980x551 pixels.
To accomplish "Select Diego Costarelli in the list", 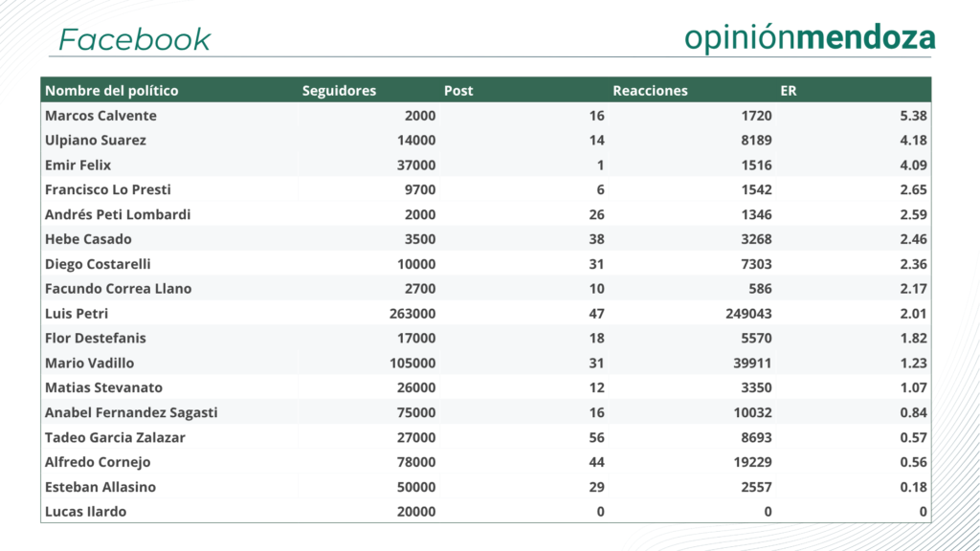I will click(98, 264).
